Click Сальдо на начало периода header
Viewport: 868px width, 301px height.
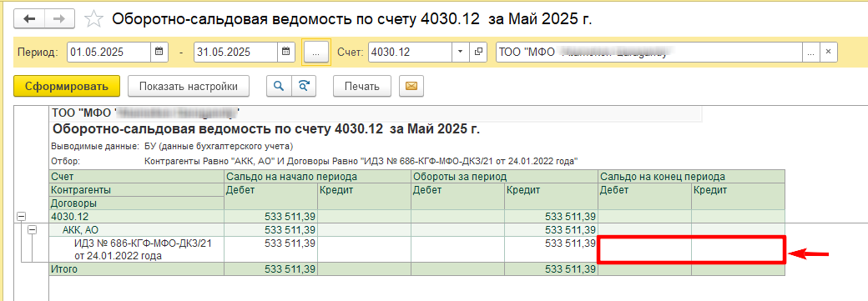tap(317, 177)
